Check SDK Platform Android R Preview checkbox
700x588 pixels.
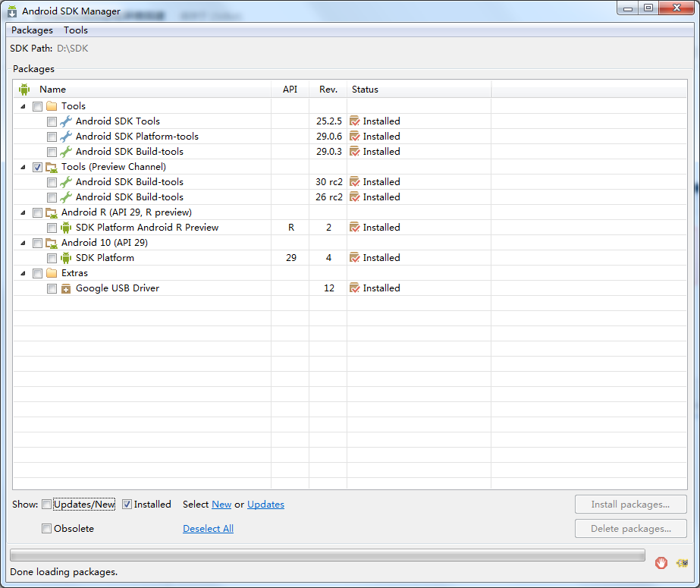click(52, 228)
